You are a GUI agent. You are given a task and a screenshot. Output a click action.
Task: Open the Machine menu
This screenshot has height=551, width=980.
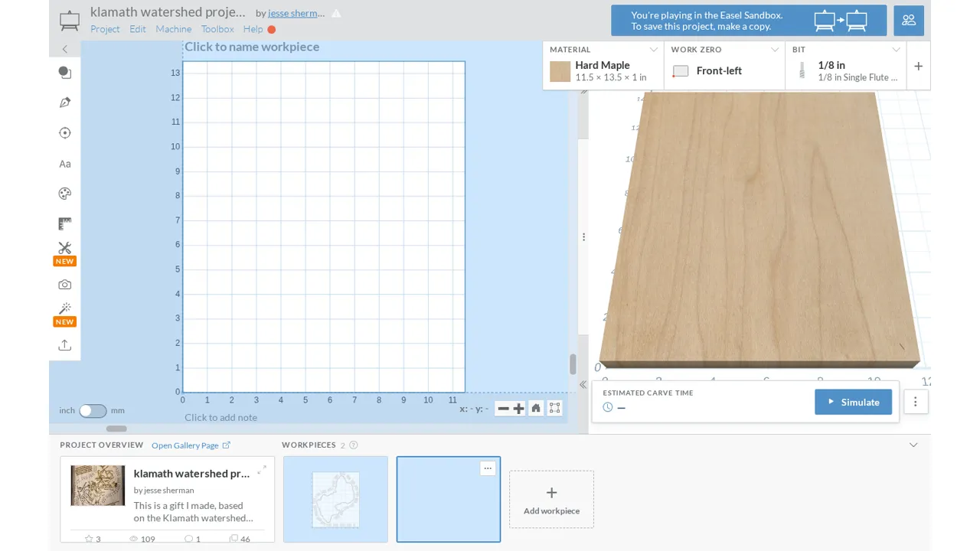pos(174,29)
